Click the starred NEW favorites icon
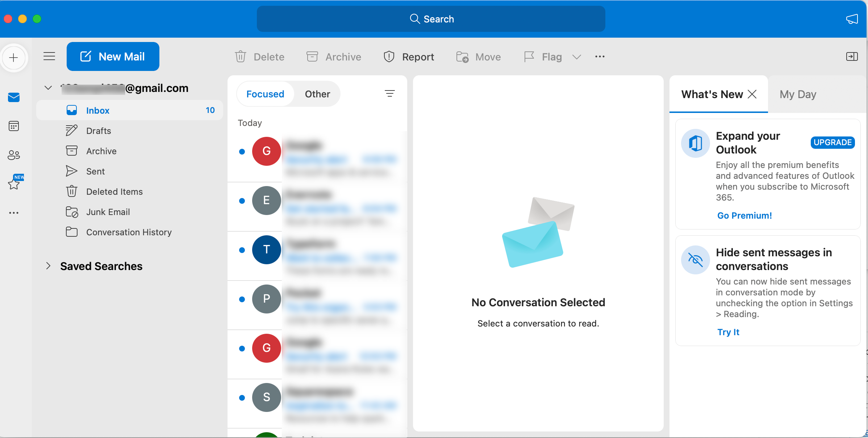 click(14, 183)
